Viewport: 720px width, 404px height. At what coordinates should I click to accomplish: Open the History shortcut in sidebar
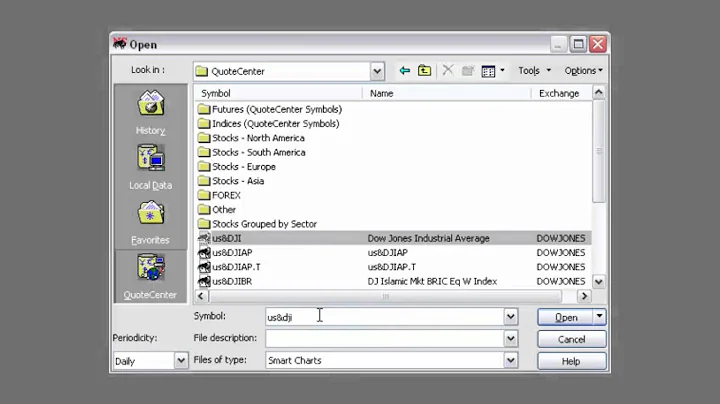[x=151, y=112]
